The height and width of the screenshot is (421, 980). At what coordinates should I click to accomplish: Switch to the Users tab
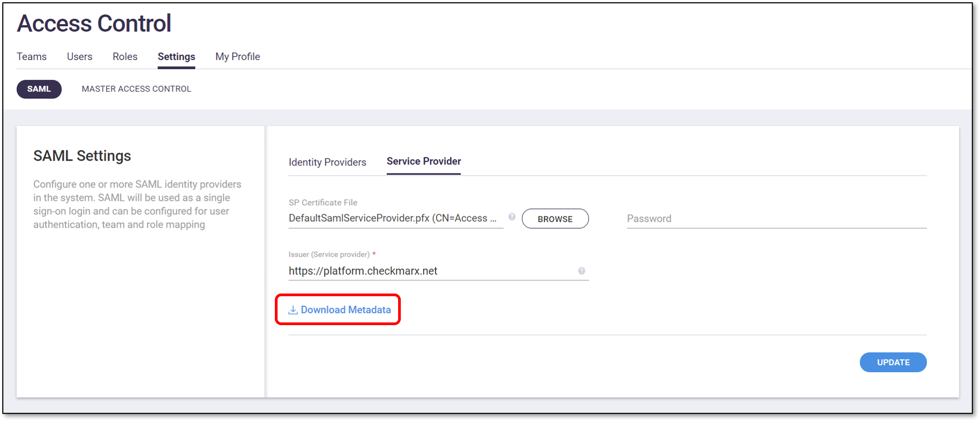click(x=79, y=56)
